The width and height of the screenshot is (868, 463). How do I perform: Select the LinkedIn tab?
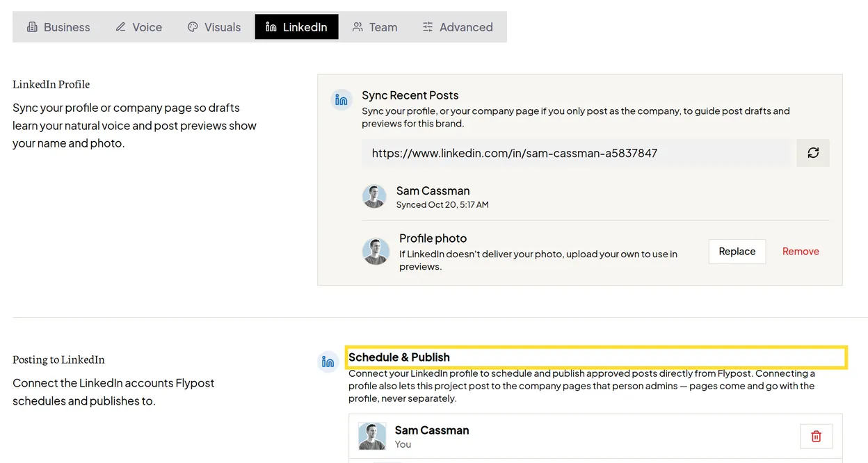point(296,27)
